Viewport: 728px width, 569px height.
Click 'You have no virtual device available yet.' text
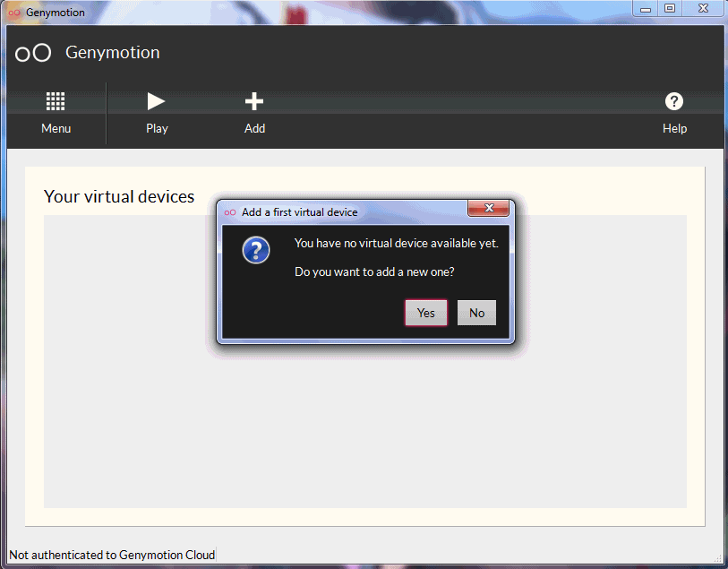coord(397,244)
